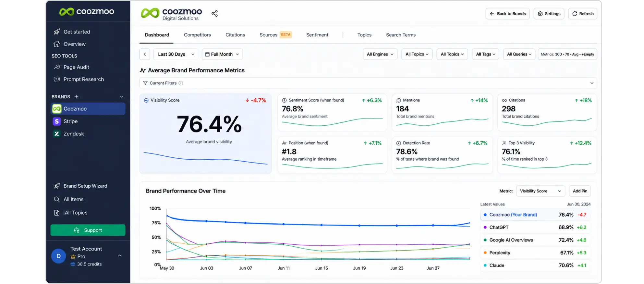This screenshot has width=644, height=284.
Task: Go to previous period with left chevron
Action: pos(145,54)
